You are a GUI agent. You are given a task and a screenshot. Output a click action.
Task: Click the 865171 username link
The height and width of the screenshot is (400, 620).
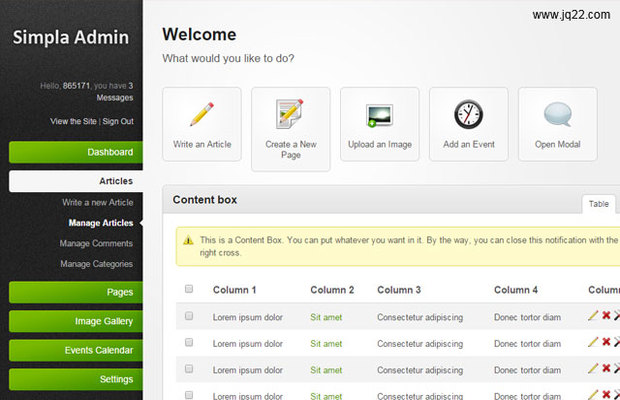point(76,86)
